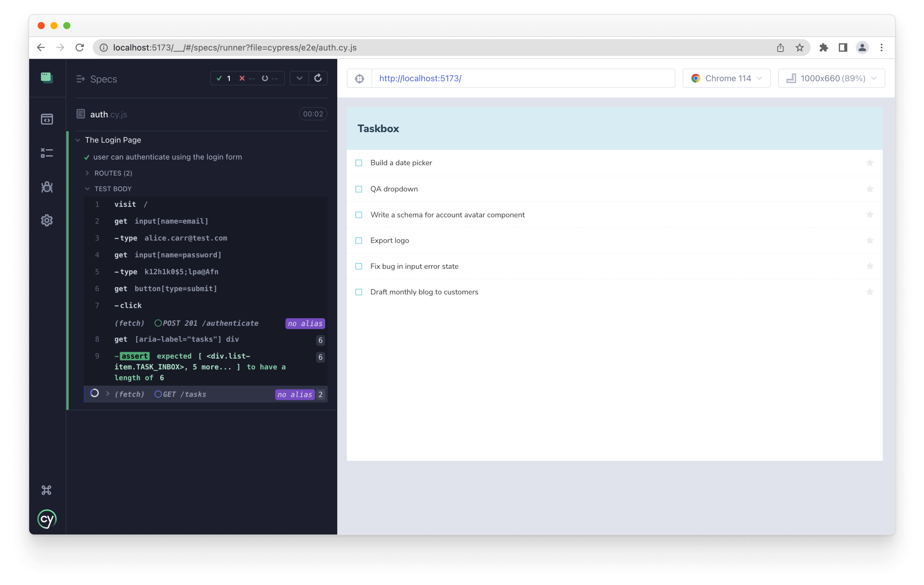The width and height of the screenshot is (924, 585).
Task: Open the Debug bug icon in sidebar
Action: tap(47, 187)
